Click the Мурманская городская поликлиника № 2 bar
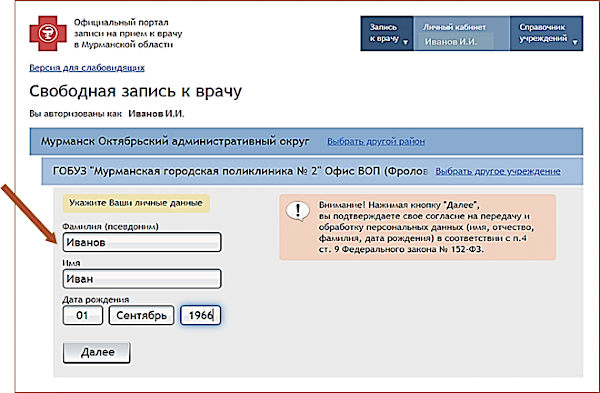 pyautogui.click(x=312, y=171)
